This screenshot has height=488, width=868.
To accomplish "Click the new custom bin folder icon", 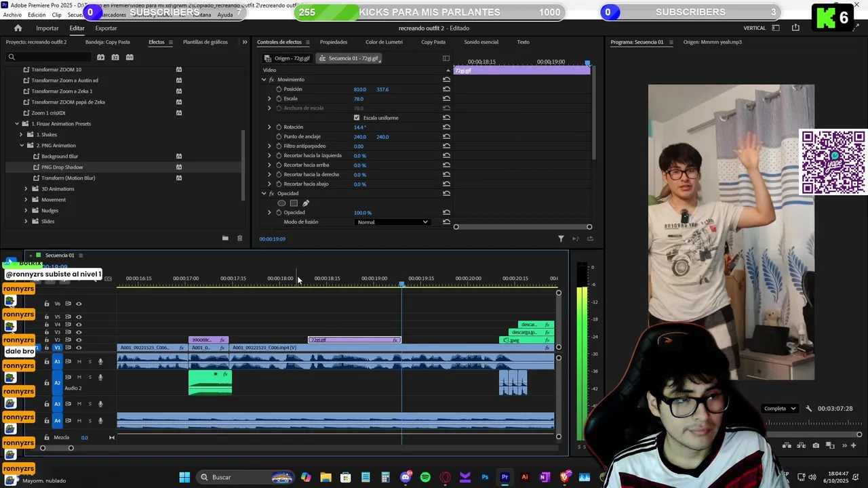I will pos(225,238).
